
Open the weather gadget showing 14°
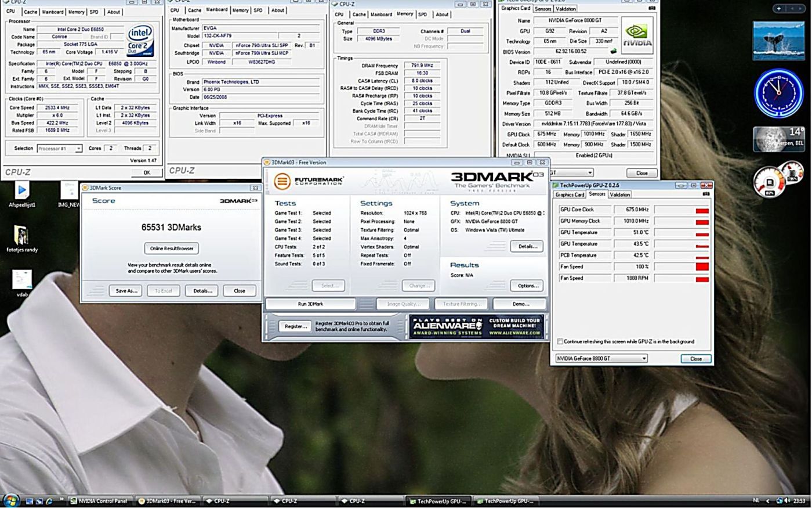click(778, 139)
